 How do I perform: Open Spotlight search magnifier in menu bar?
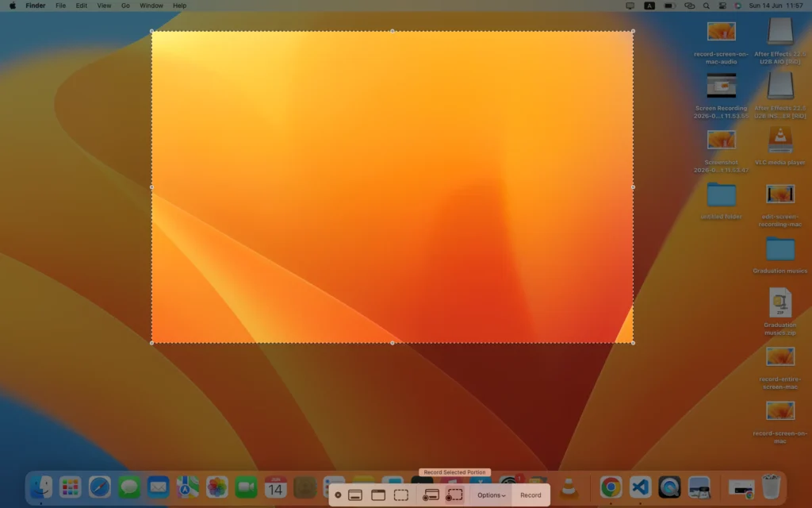click(707, 6)
